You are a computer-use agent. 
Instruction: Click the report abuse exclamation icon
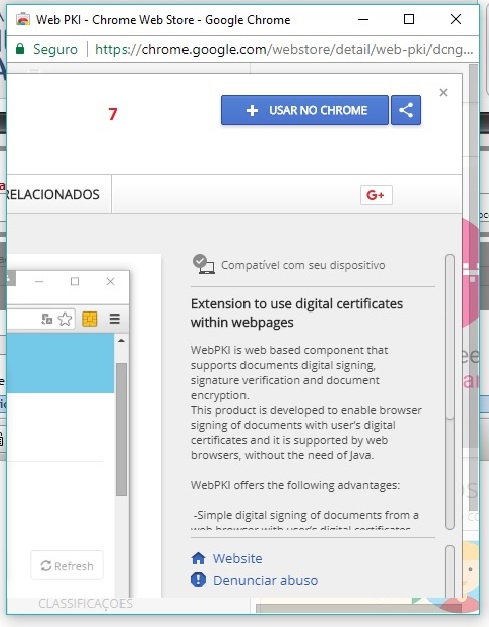(198, 579)
